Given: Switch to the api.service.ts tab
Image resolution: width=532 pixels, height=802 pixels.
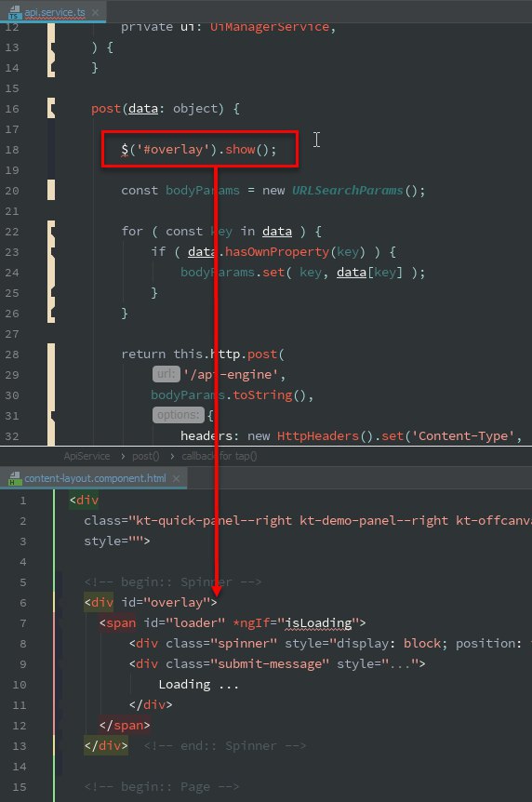Looking at the screenshot, I should tap(53, 12).
